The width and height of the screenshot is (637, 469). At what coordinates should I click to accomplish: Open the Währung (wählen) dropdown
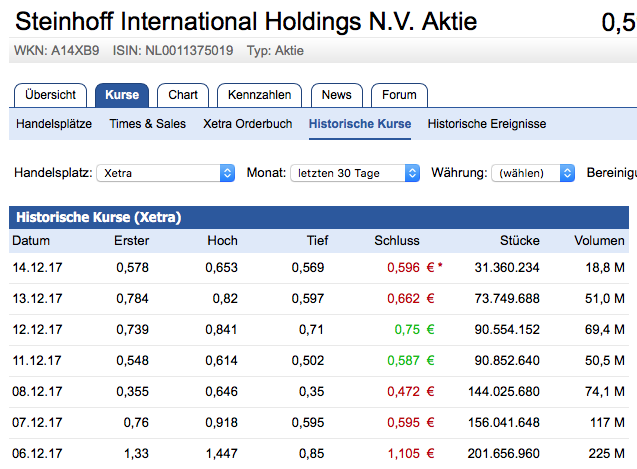coord(533,173)
